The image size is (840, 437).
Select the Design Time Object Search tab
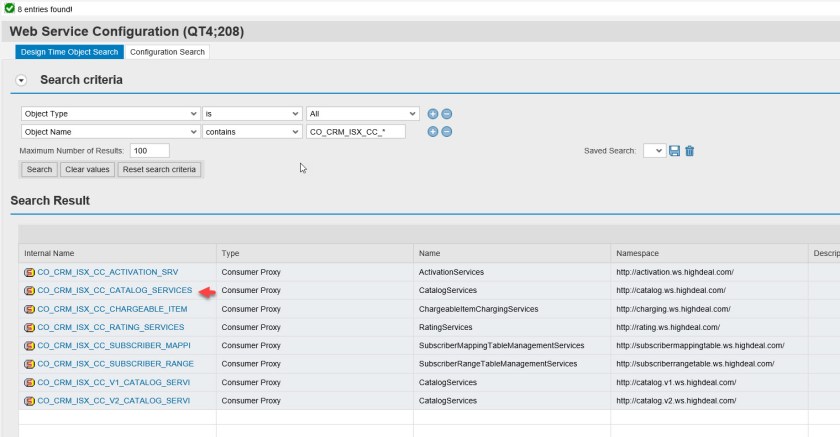(x=70, y=52)
